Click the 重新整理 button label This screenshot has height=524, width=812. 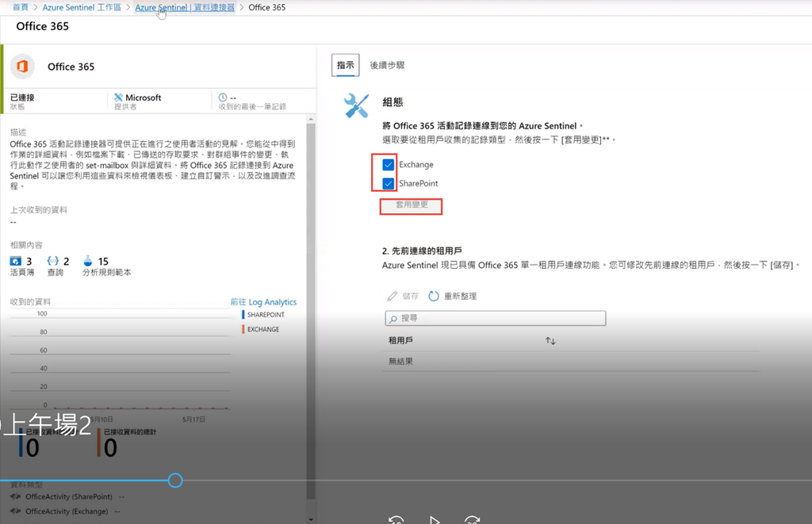(x=461, y=296)
